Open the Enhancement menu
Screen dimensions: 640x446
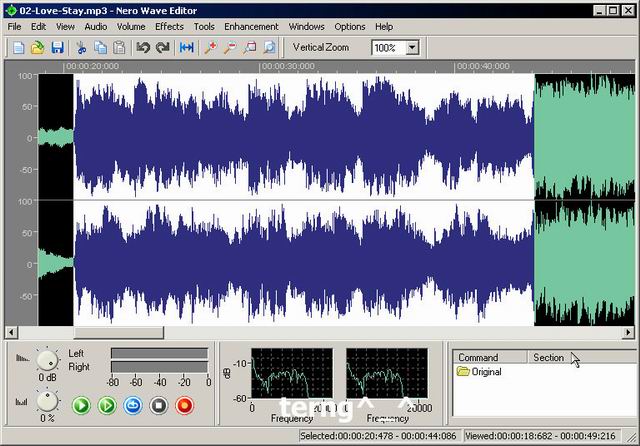(251, 27)
